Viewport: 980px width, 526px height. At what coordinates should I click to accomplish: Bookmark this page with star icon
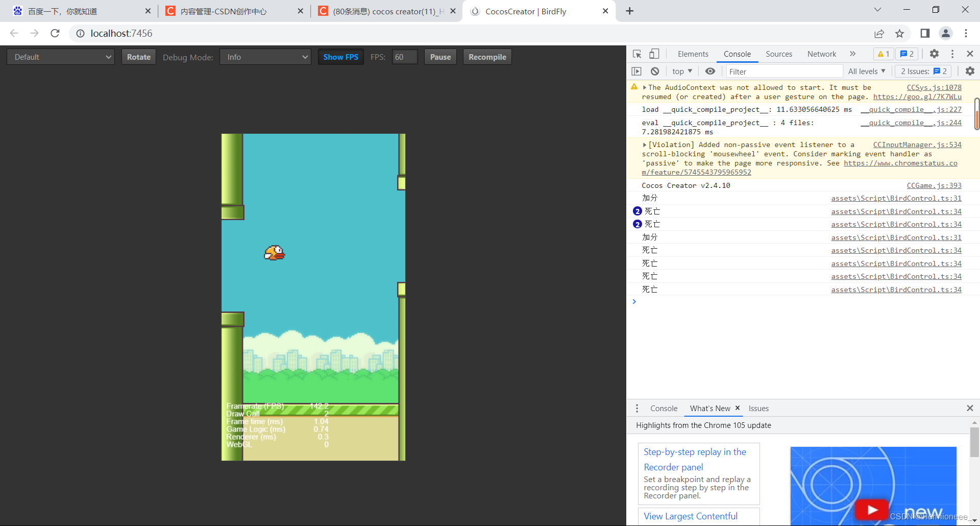click(x=899, y=33)
